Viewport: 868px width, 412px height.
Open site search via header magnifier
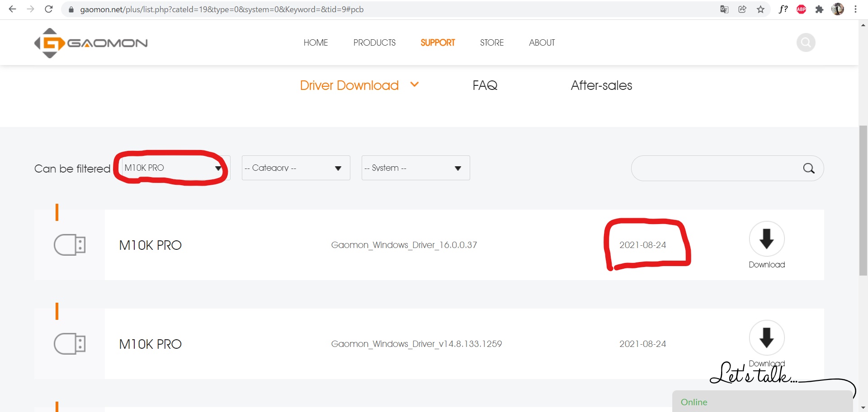[806, 42]
